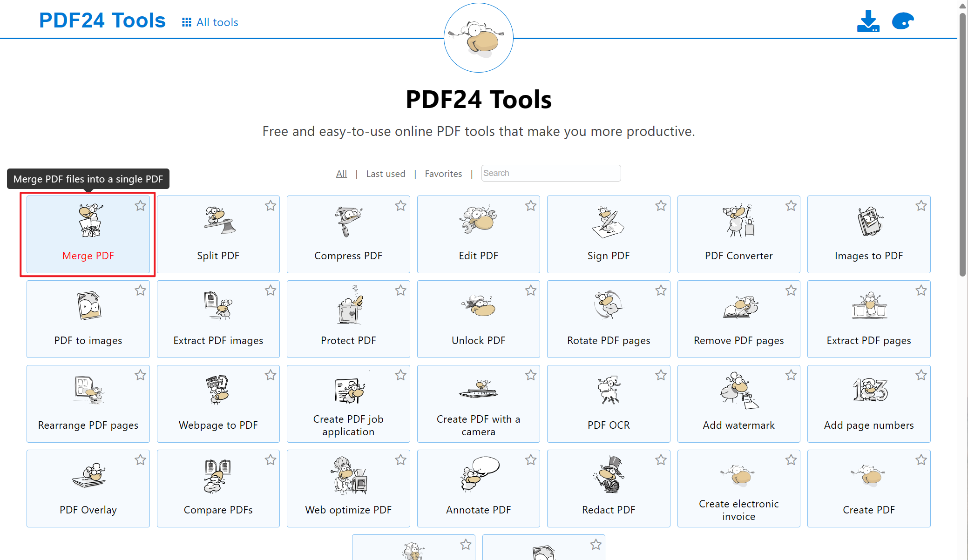Favorite the Compress PDF tool
The height and width of the screenshot is (560, 968).
point(401,205)
